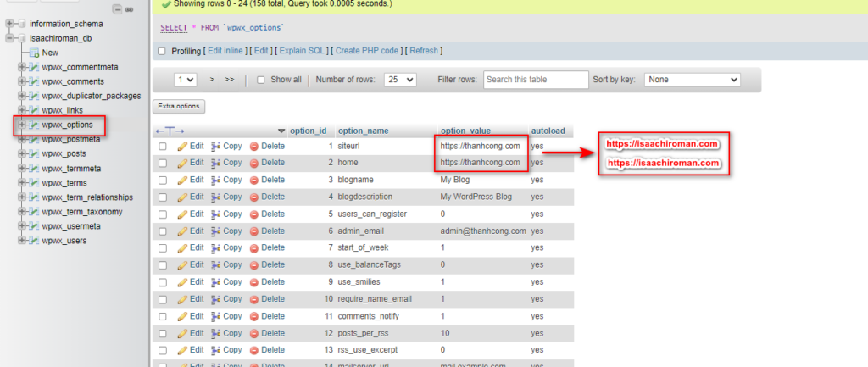This screenshot has width=868, height=367.
Task: Collapse the isaachiroman_db database node
Action: click(x=9, y=39)
